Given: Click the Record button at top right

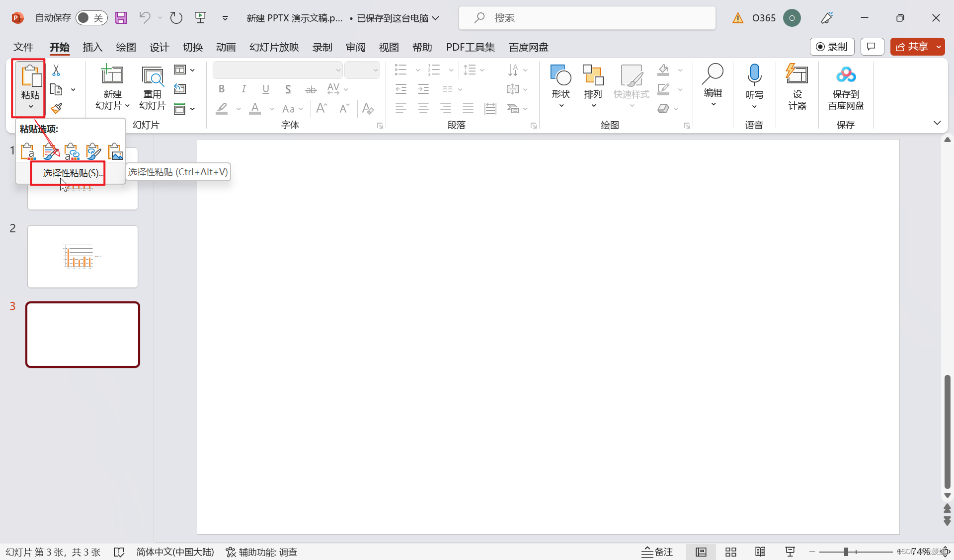Looking at the screenshot, I should click(832, 47).
